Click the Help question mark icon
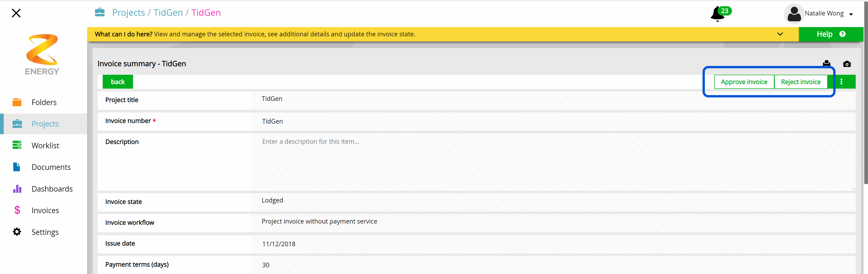The width and height of the screenshot is (868, 274). pos(843,34)
